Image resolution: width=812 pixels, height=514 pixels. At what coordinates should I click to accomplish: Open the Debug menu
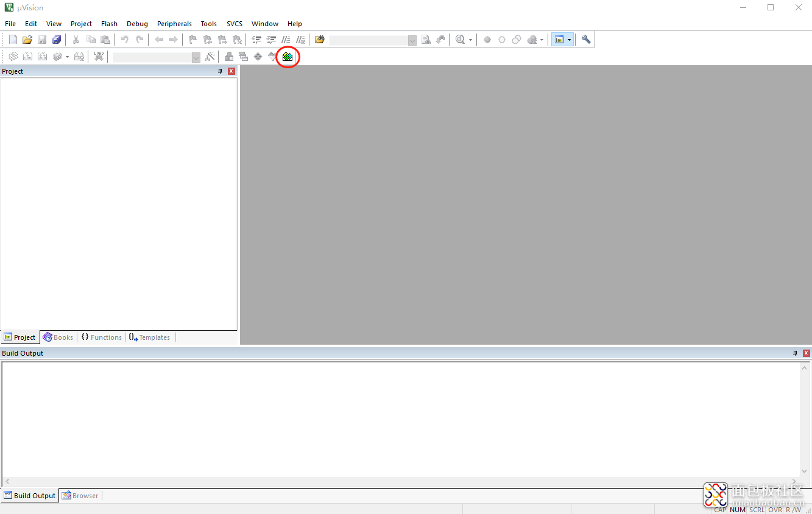click(137, 24)
